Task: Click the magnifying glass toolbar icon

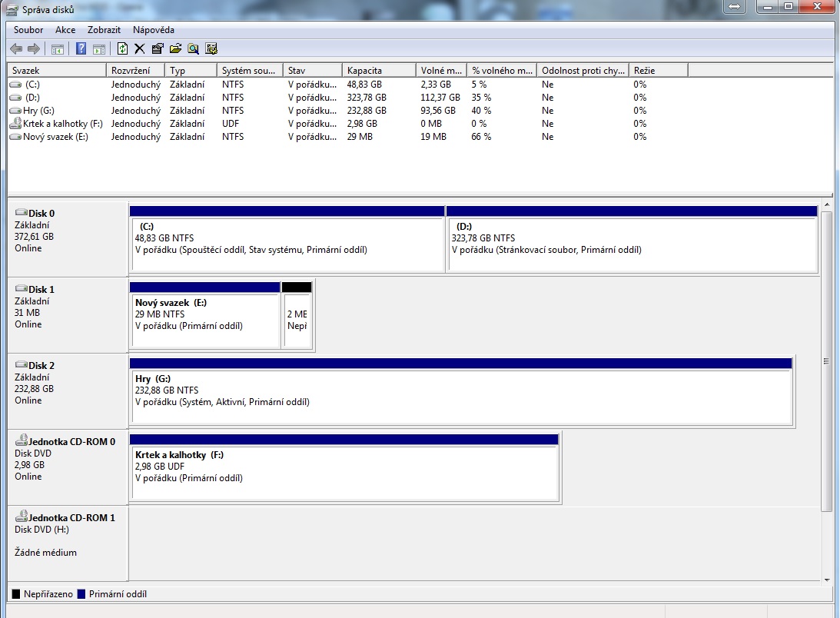Action: [x=193, y=49]
